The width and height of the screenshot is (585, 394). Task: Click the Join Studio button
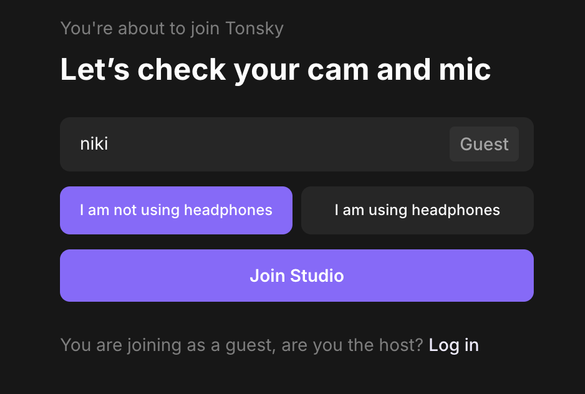[297, 276]
